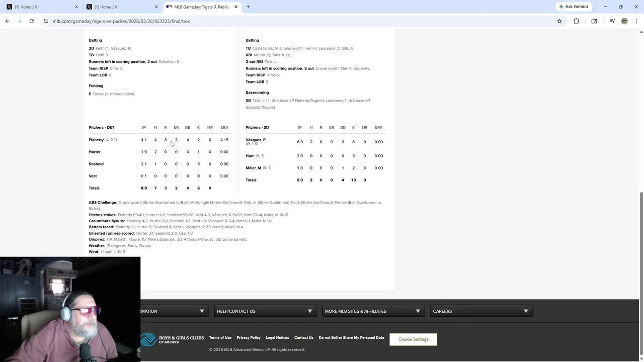Open the browser extensions puzzle icon
This screenshot has height=362, width=644.
(x=577, y=21)
